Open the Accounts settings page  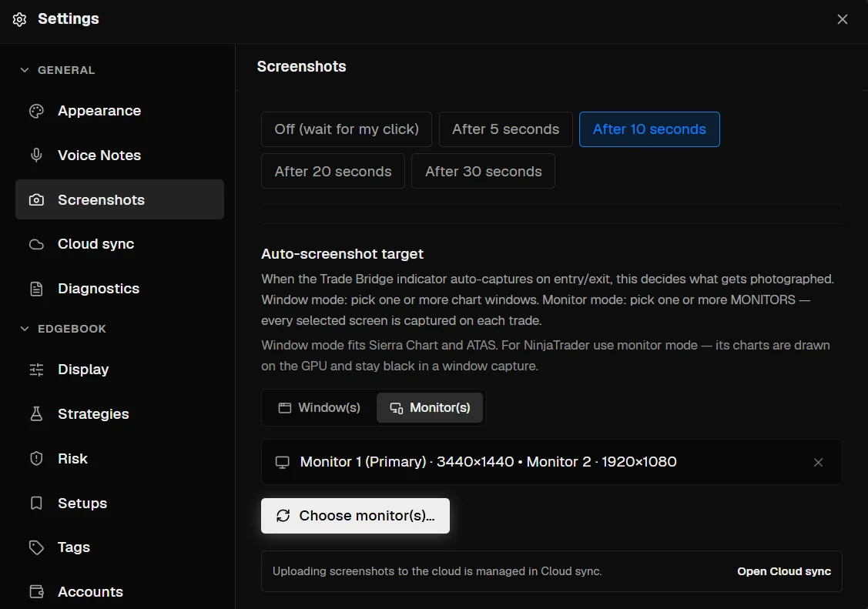tap(119, 592)
